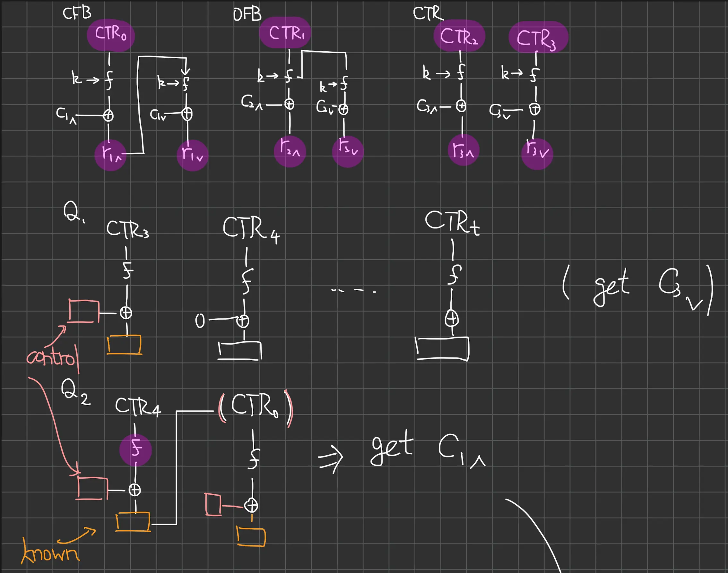Click the CTRt label in Q1 row
This screenshot has height=573, width=728.
point(452,222)
